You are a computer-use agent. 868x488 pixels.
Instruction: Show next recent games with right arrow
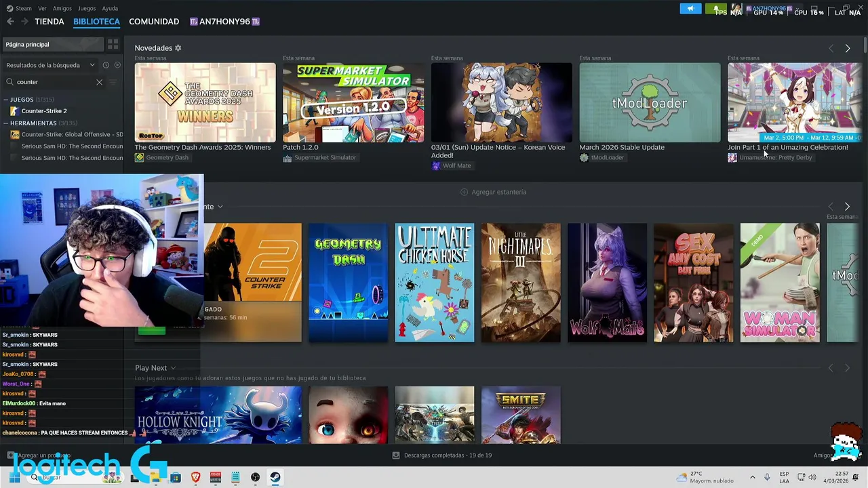(x=847, y=206)
